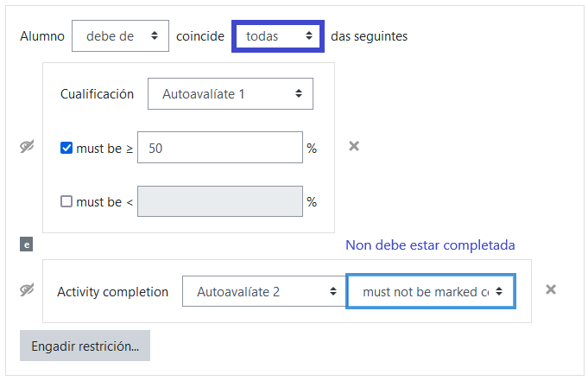
Task: Open the "todas" dropdown
Action: pos(278,36)
